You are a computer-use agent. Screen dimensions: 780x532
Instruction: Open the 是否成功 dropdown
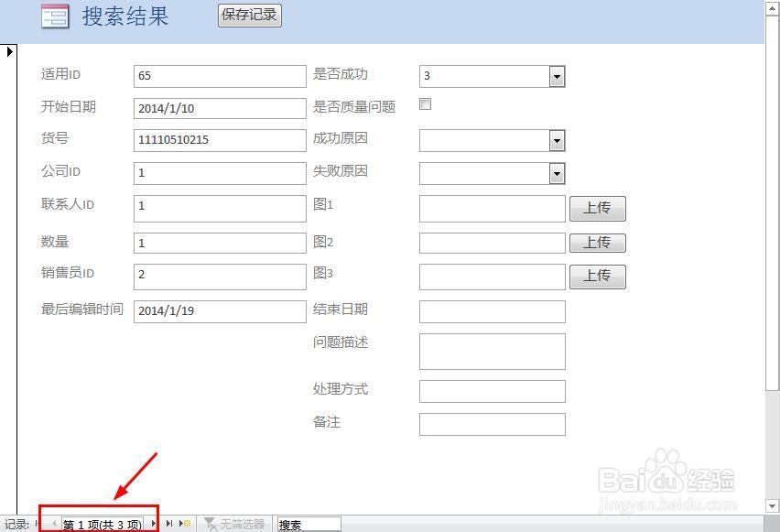tap(558, 76)
